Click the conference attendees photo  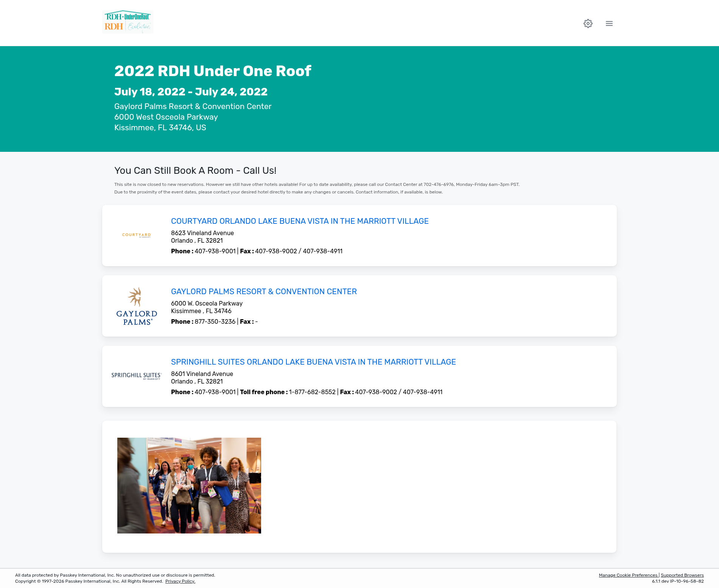click(x=189, y=485)
